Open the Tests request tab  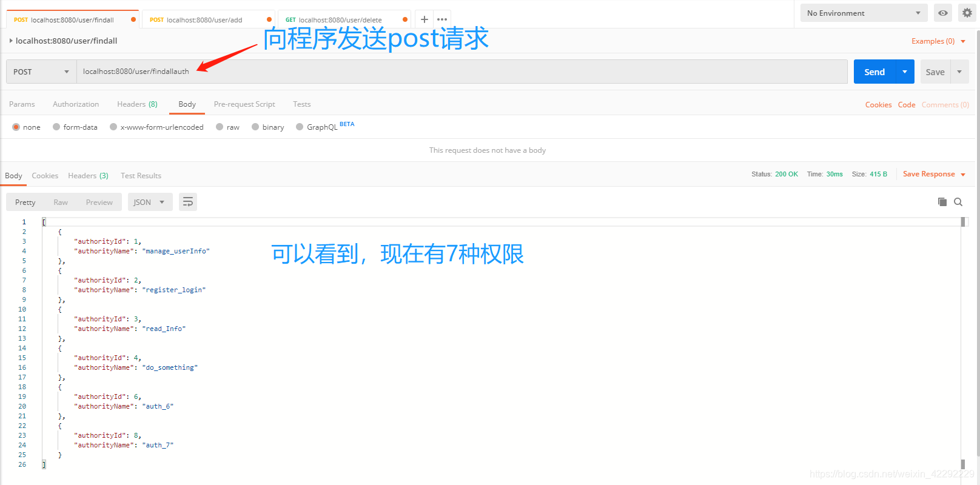point(301,104)
